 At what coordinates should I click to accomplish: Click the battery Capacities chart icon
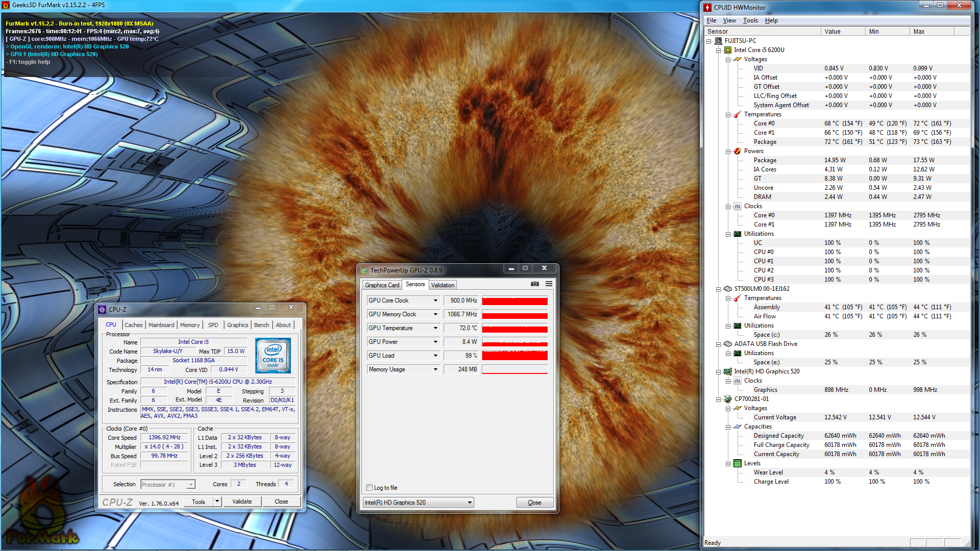point(738,427)
